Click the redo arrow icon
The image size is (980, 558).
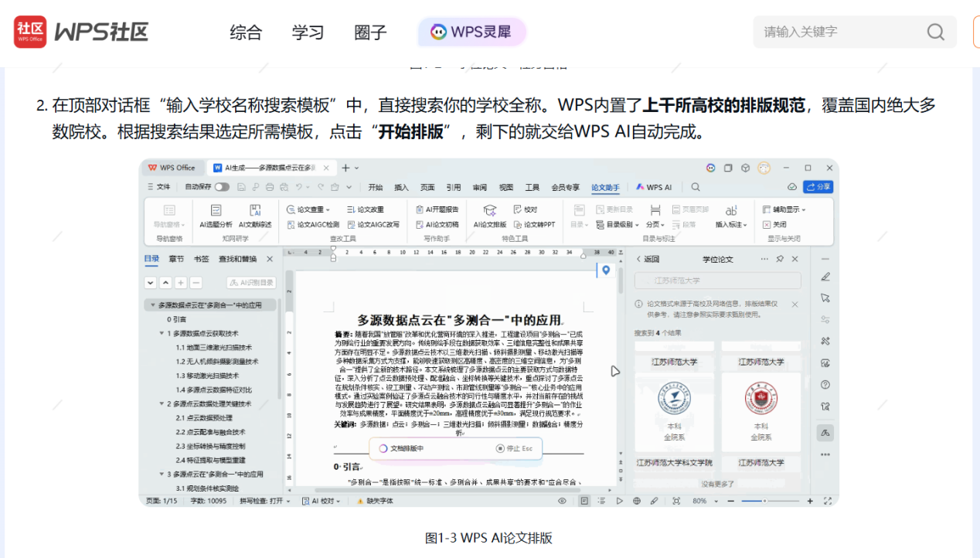click(x=320, y=187)
